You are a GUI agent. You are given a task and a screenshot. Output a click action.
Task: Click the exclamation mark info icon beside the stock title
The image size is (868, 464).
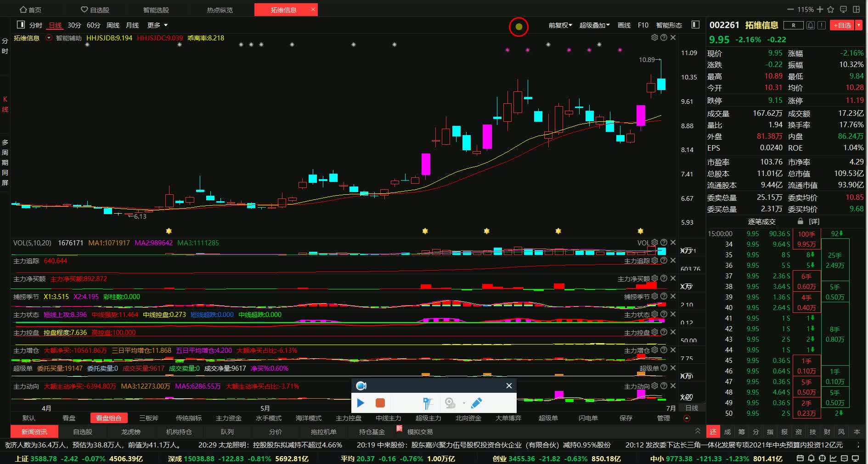click(822, 25)
